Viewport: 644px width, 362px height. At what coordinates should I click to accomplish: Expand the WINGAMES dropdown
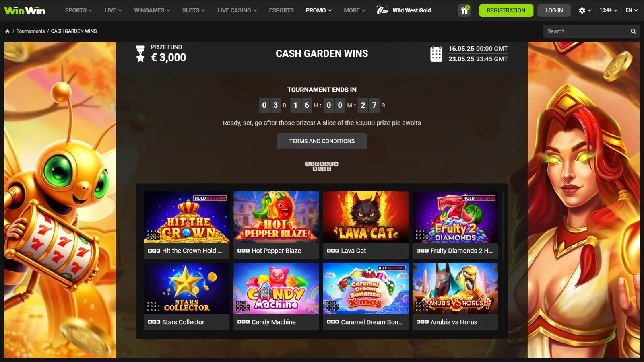tap(152, 10)
